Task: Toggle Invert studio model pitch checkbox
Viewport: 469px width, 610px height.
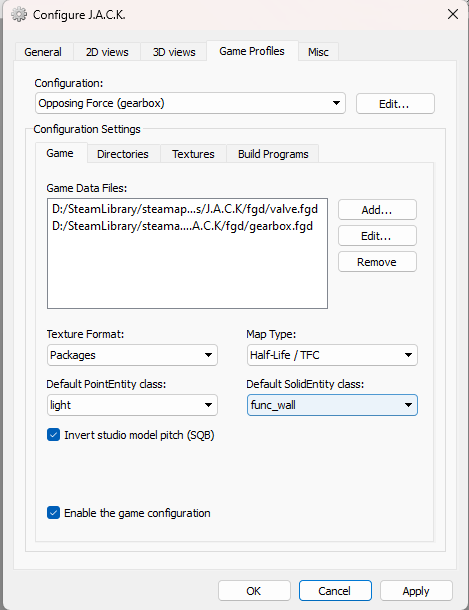Action: tap(54, 435)
